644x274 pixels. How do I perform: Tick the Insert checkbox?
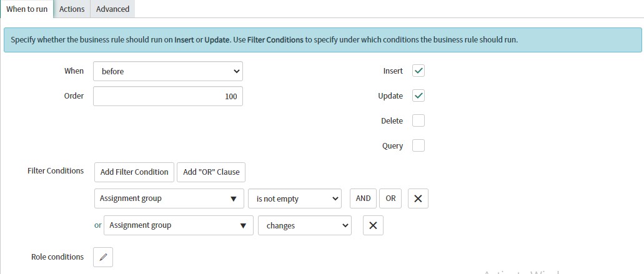tap(419, 71)
